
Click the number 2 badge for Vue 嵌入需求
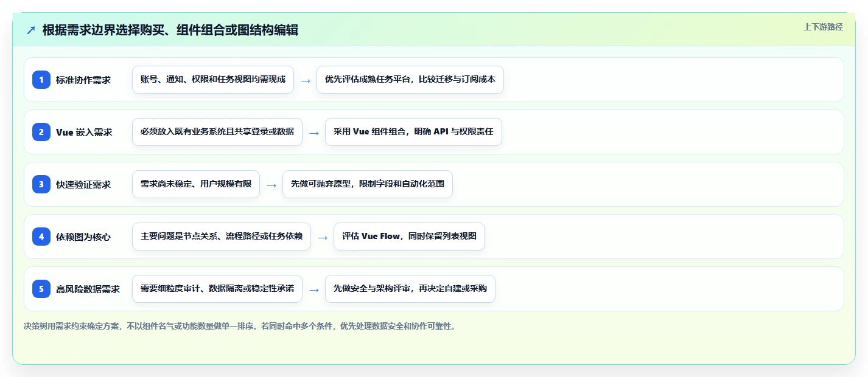pos(41,132)
